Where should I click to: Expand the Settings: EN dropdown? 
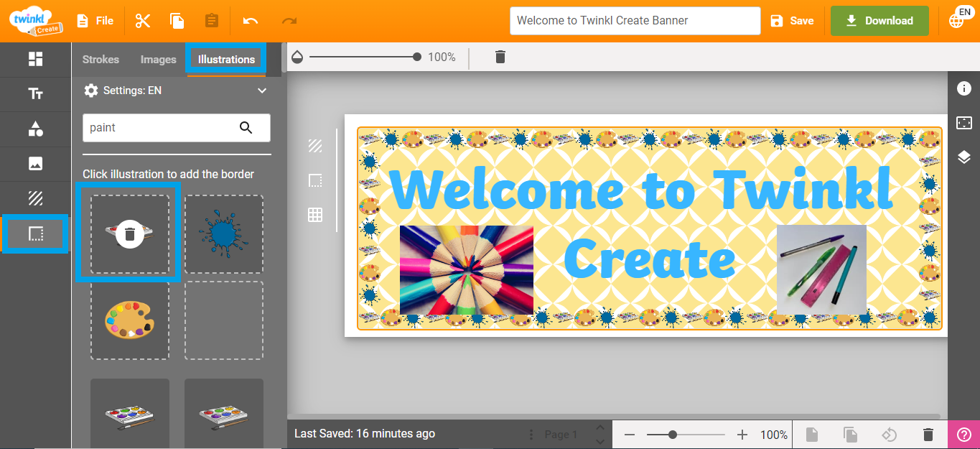[261, 90]
